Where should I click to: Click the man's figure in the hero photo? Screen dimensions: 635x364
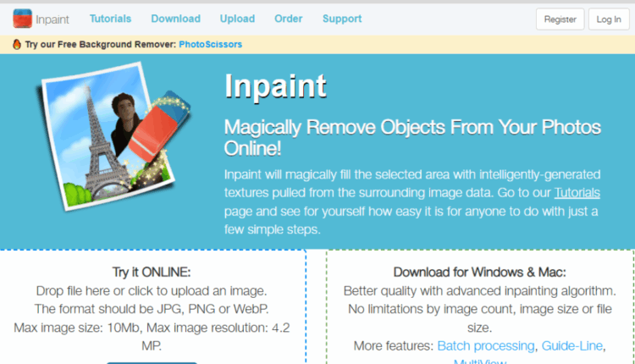125,121
